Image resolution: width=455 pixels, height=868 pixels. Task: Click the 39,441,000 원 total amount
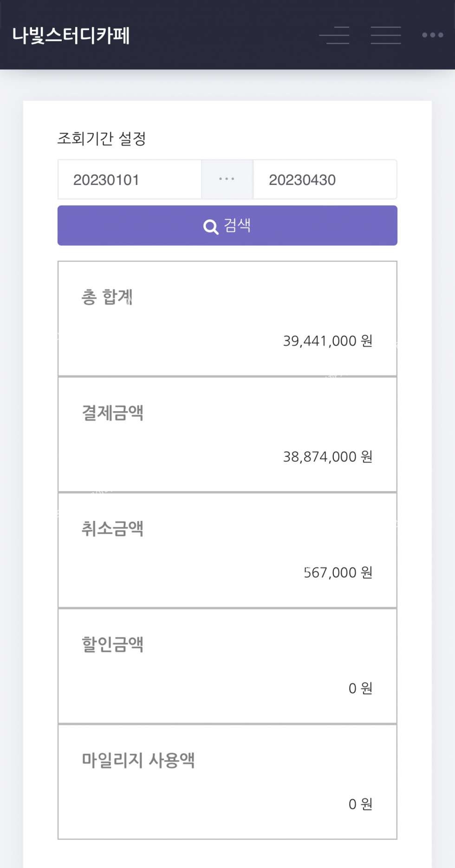pos(328,341)
